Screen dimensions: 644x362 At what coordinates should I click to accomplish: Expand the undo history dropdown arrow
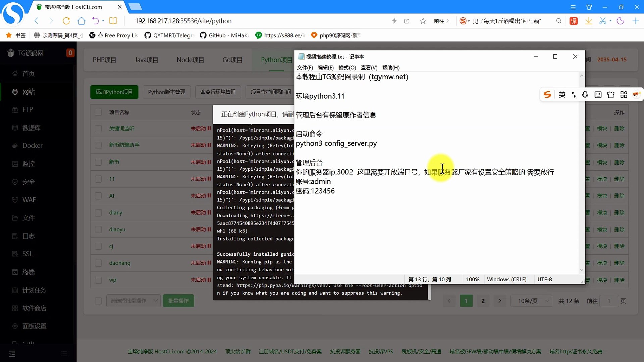coord(103,21)
